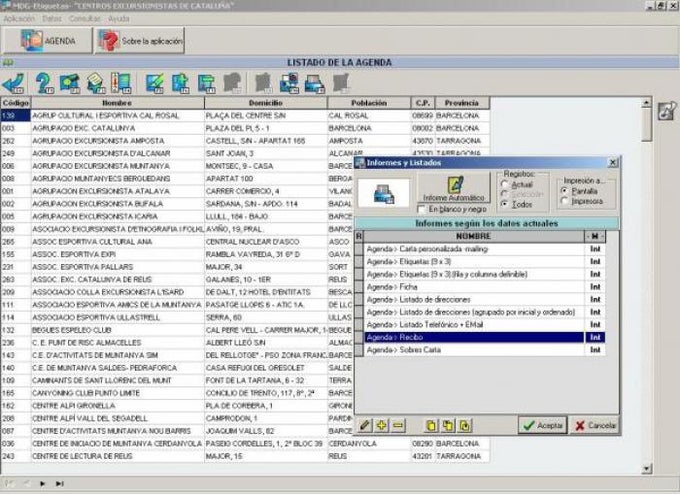Select row CENTRE ALPI GIRONELLA

click(x=177, y=406)
